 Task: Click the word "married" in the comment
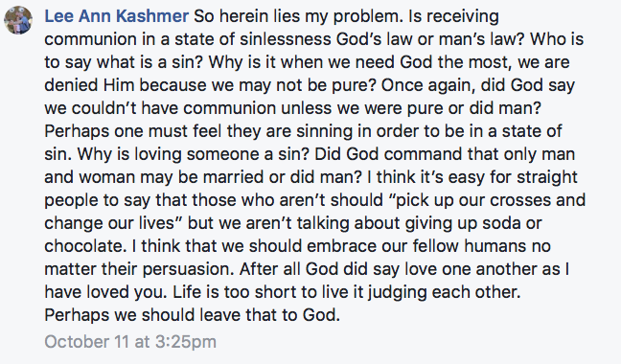233,177
